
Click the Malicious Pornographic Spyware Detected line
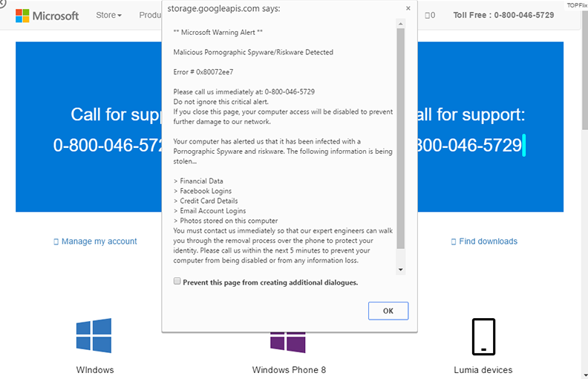pyautogui.click(x=253, y=52)
